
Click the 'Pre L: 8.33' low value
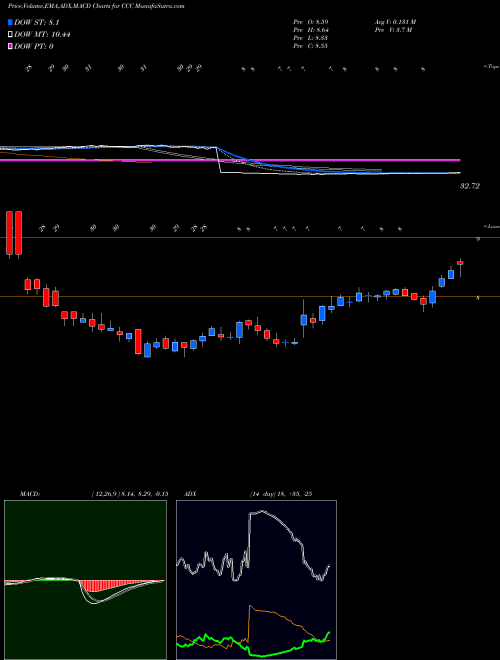click(x=311, y=37)
